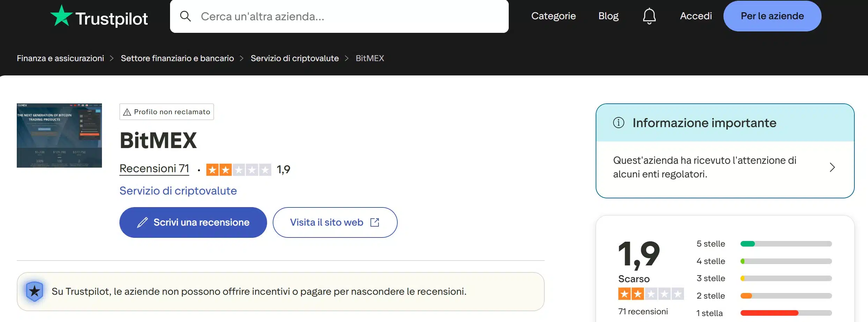Open notifications via the bell icon
Viewport: 868px width, 322px height.
(x=649, y=16)
